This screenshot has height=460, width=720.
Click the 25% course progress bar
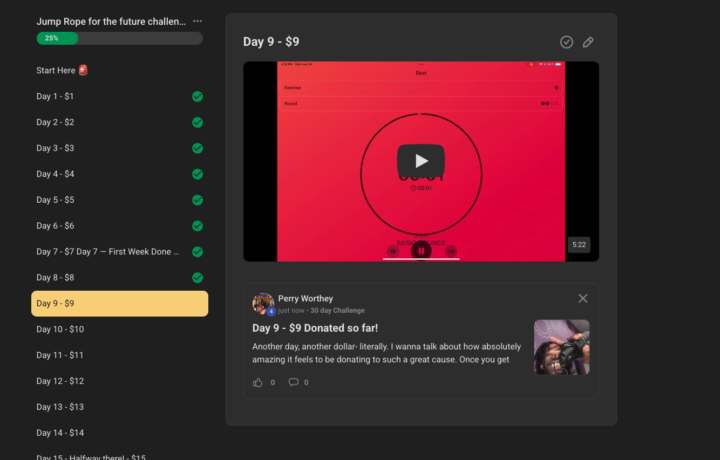(119, 39)
